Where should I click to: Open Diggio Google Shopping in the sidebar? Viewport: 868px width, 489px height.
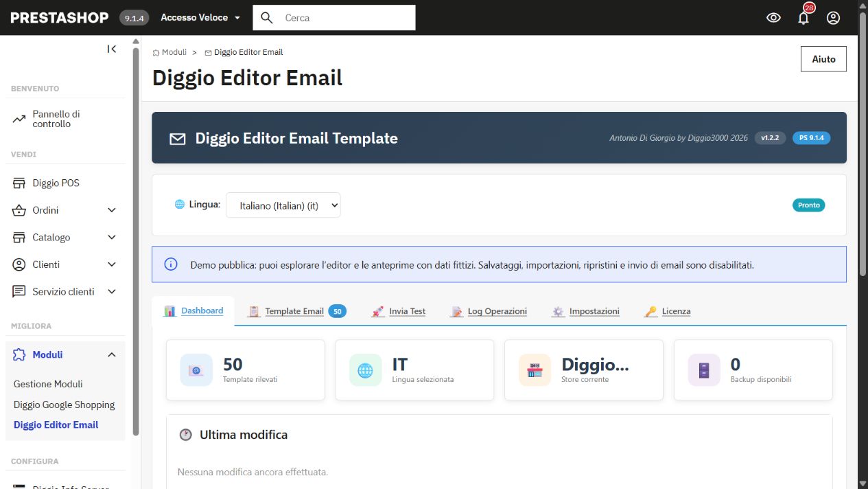tap(64, 405)
